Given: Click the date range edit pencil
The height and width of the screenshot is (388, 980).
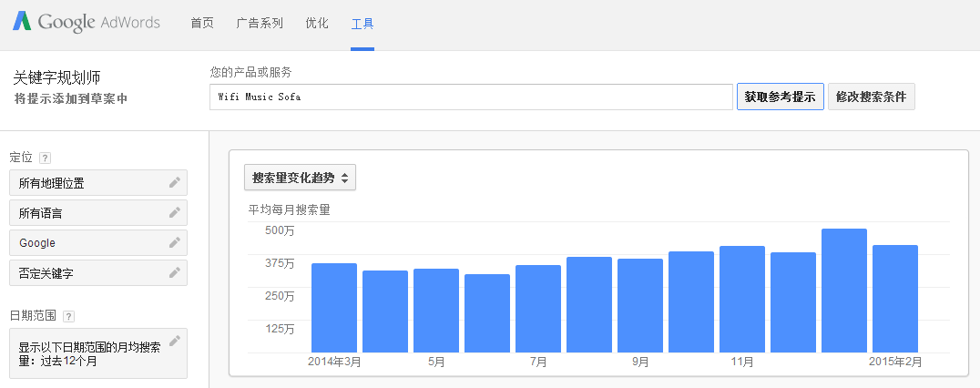Looking at the screenshot, I should [175, 341].
